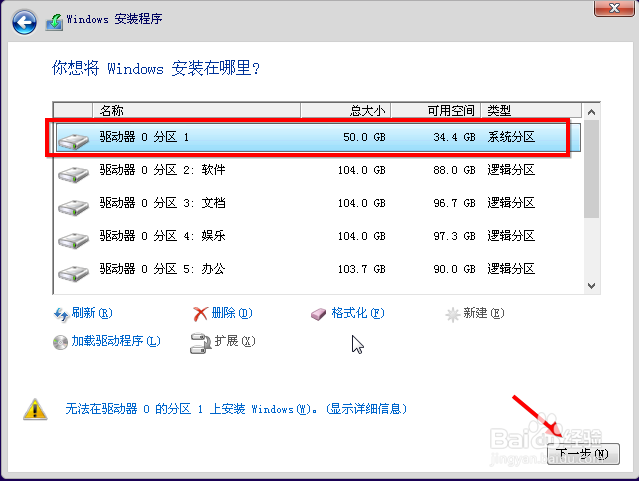Viewport: 639px width, 481px height.
Task: Click the partition list scrollbar thumb
Action: (x=591, y=169)
